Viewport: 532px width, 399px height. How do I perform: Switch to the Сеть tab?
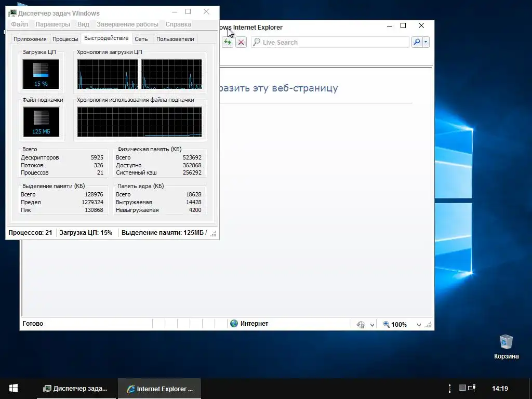tap(141, 39)
